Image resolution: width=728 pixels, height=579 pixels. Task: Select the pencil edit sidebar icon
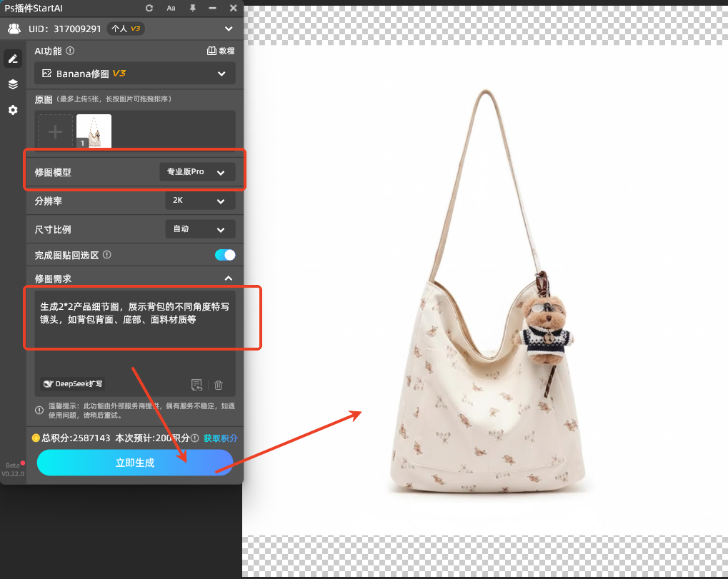[13, 59]
